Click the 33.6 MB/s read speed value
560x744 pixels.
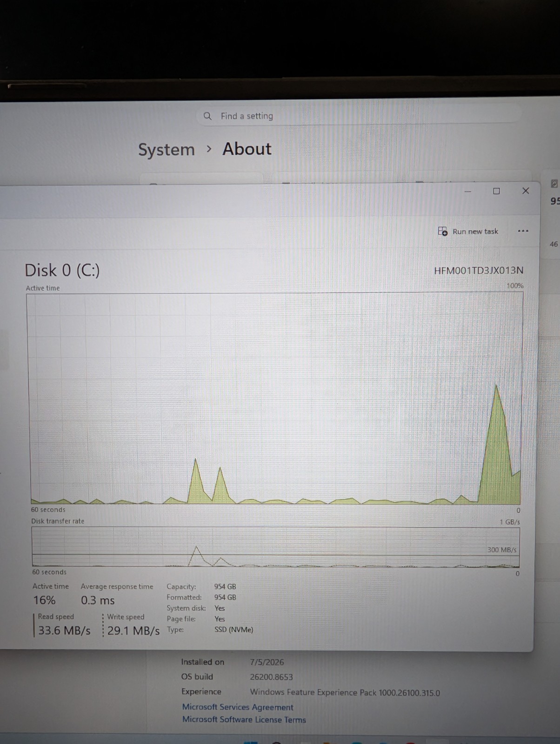tap(64, 631)
